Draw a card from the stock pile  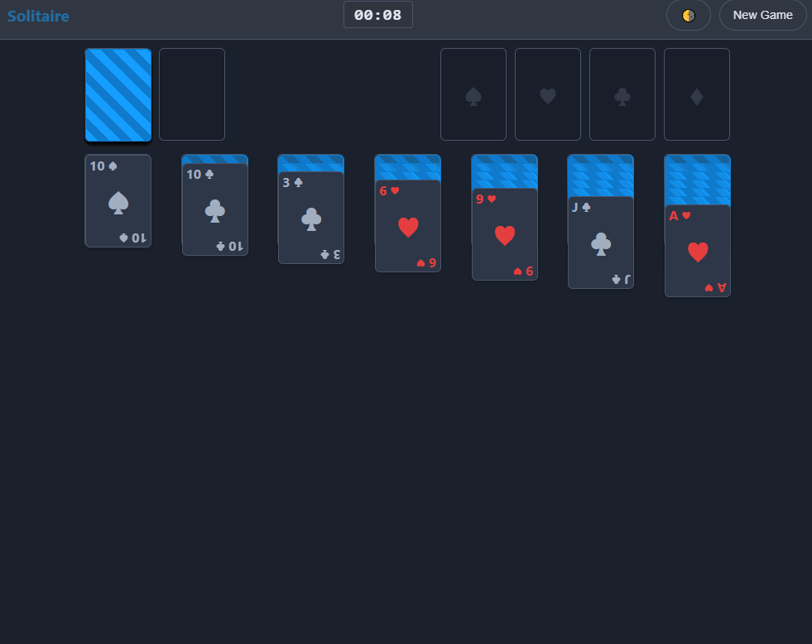tap(118, 94)
